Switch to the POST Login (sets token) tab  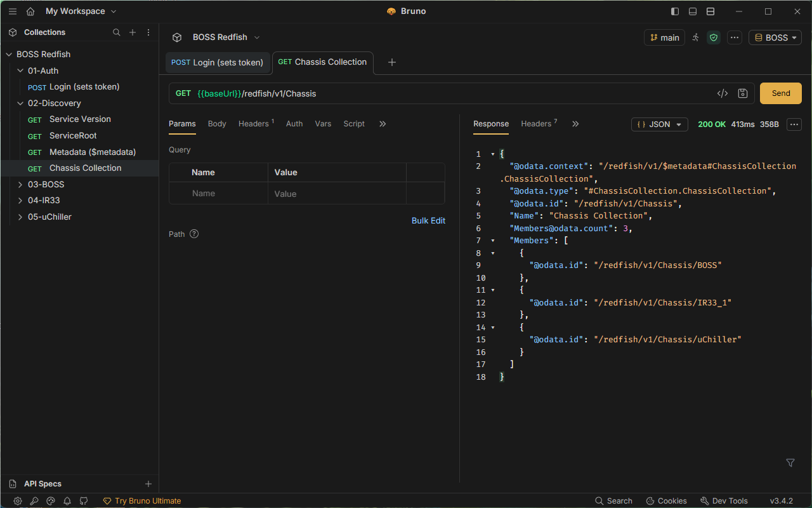click(x=218, y=62)
